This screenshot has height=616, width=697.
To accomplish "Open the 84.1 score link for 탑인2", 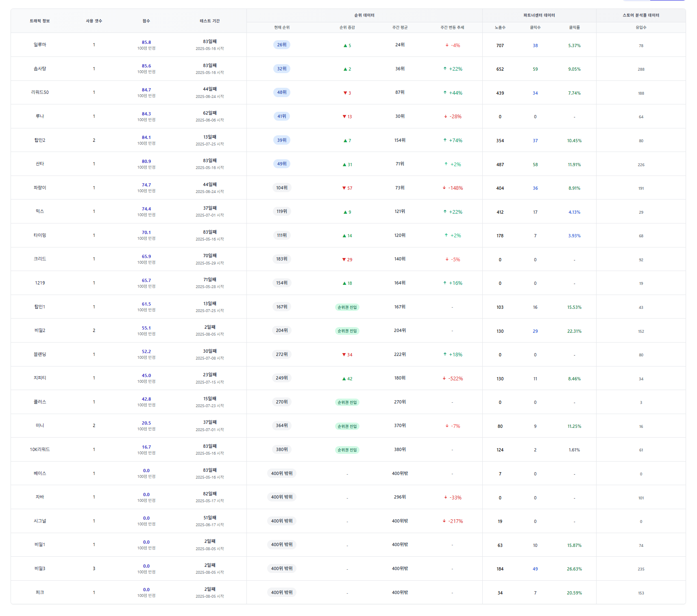I will (x=146, y=137).
